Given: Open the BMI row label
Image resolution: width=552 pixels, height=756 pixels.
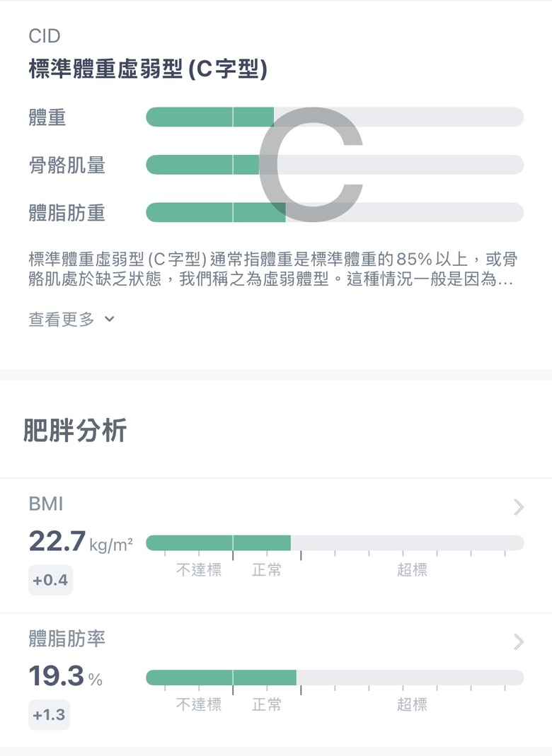Looking at the screenshot, I should [x=46, y=504].
